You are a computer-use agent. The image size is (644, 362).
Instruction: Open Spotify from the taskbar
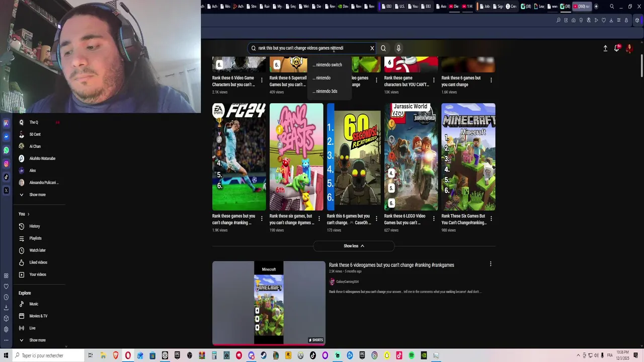412,355
